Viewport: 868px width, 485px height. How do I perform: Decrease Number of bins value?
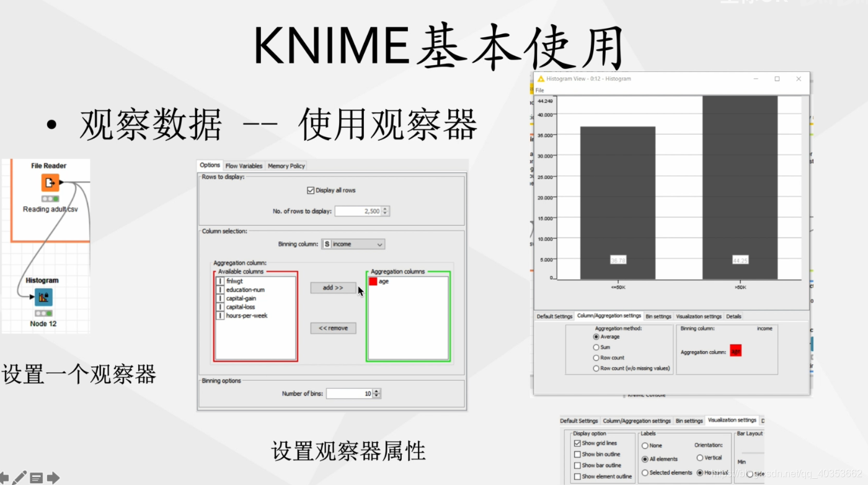point(377,396)
